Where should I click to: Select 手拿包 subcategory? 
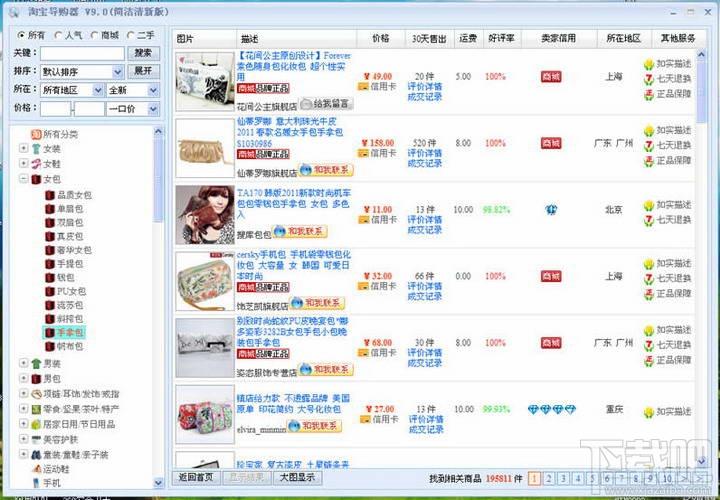(70, 332)
